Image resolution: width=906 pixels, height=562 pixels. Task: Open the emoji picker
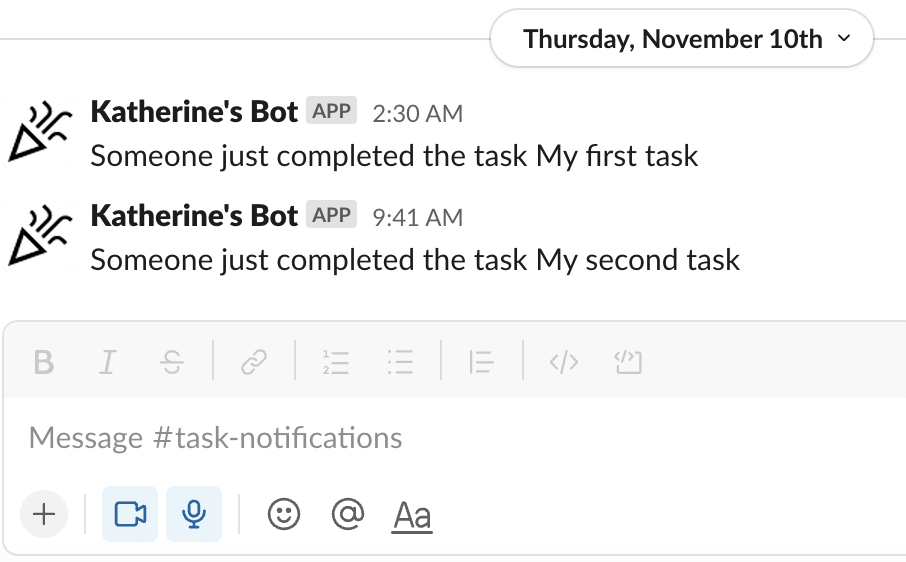pos(284,514)
